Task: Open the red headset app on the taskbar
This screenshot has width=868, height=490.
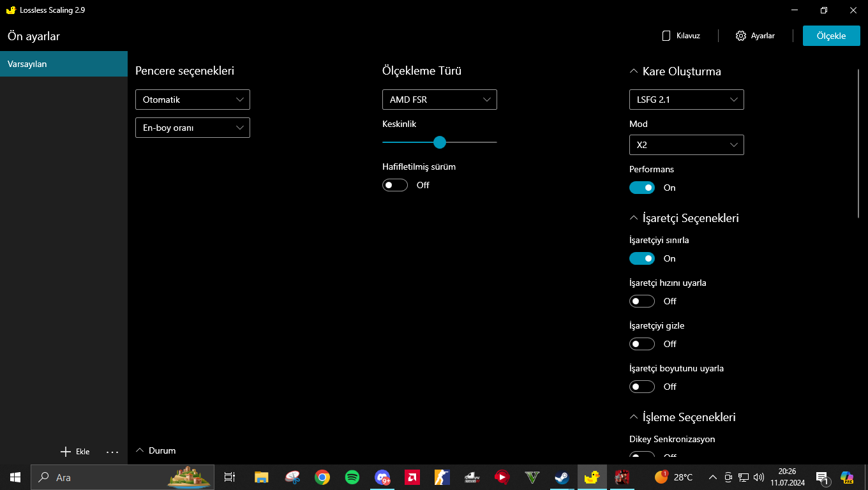Action: (x=502, y=477)
